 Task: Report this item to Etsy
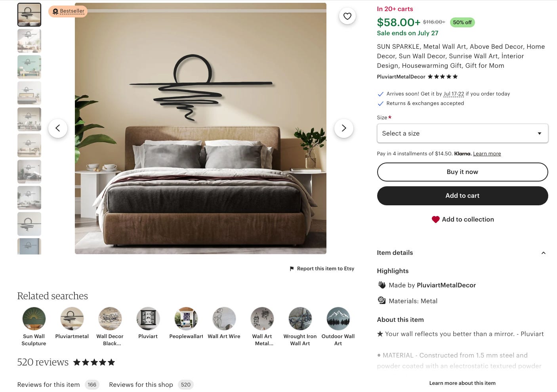[x=322, y=268]
